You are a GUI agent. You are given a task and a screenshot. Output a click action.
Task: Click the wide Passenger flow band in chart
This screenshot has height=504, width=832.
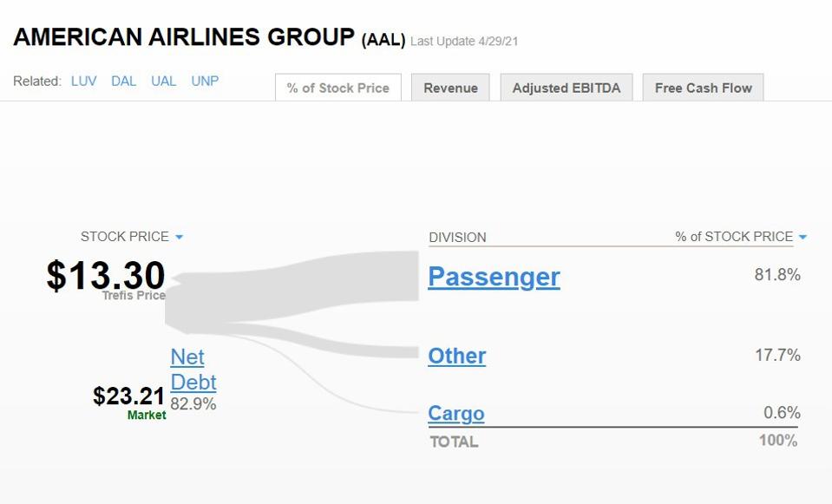pyautogui.click(x=347, y=278)
